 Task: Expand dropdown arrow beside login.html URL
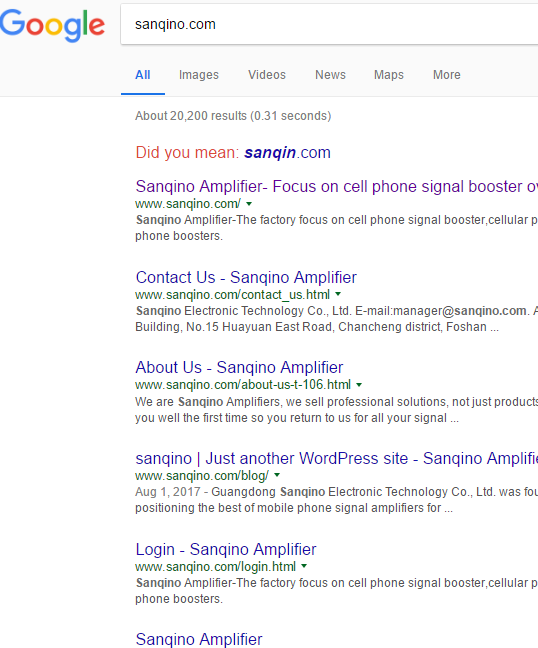[304, 566]
